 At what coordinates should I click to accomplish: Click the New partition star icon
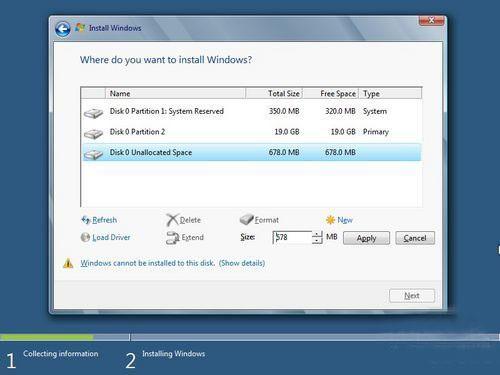coord(330,220)
